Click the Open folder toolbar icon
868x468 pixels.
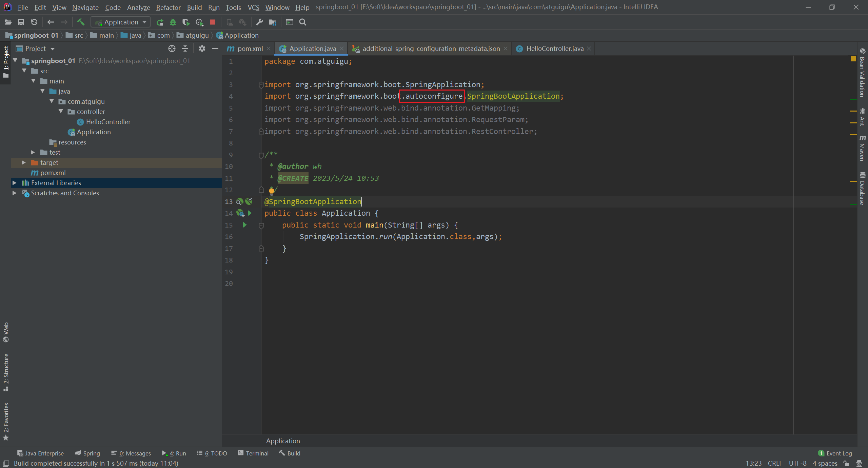[8, 22]
